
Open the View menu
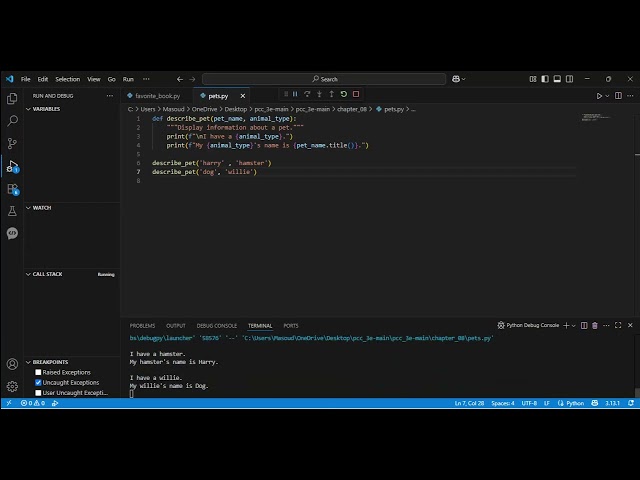pyautogui.click(x=93, y=79)
